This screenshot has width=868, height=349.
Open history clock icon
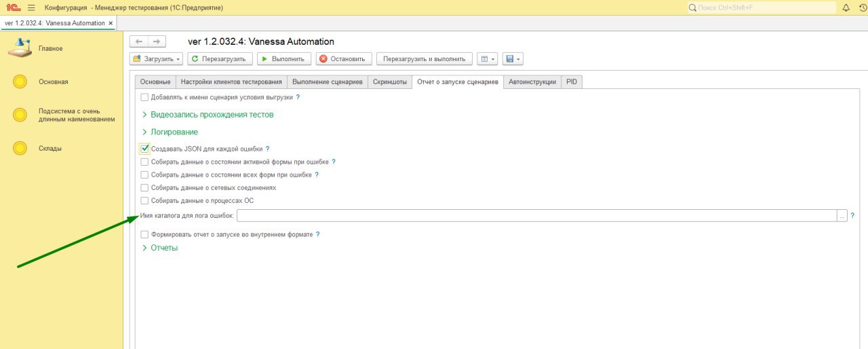click(x=863, y=7)
